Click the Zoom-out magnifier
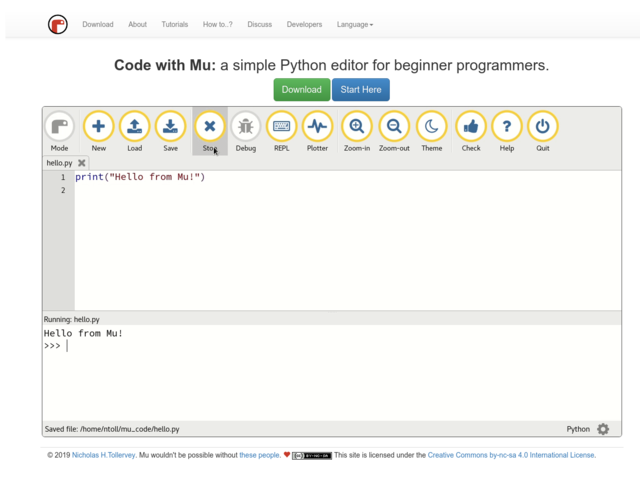 click(394, 126)
